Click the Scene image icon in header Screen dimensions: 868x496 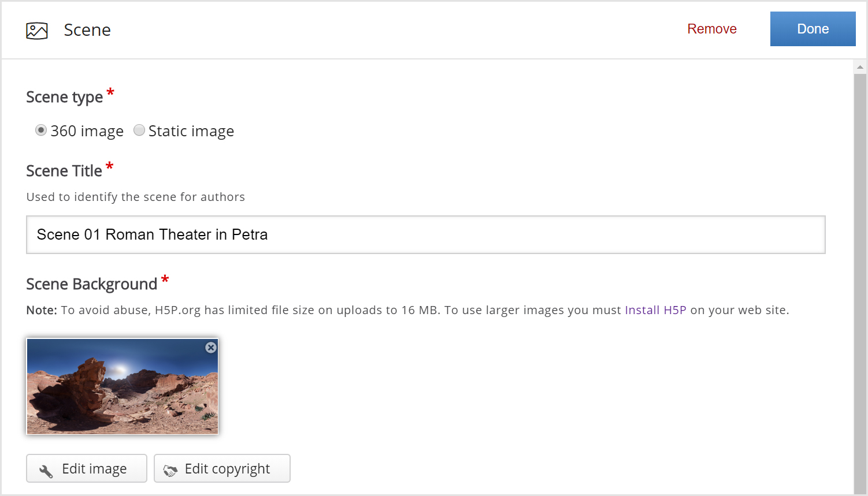tap(37, 31)
